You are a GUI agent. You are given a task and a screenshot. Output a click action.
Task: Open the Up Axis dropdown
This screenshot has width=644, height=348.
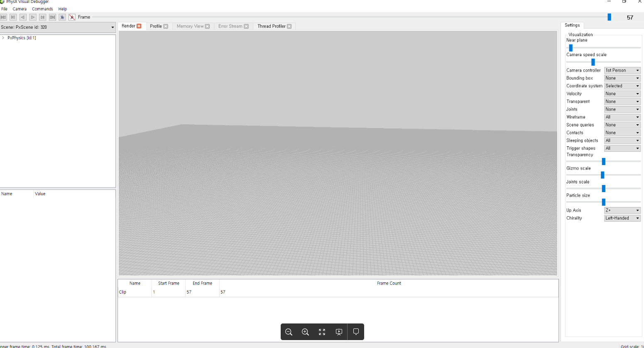pyautogui.click(x=622, y=210)
